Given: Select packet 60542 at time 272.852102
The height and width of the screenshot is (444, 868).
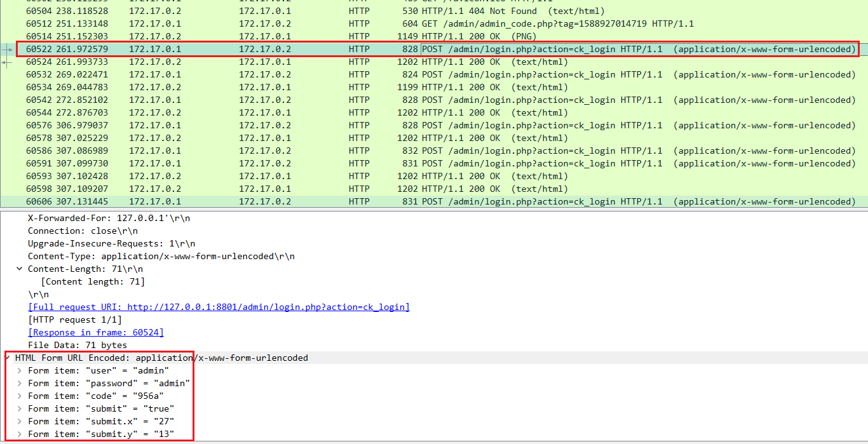Looking at the screenshot, I should (434, 100).
